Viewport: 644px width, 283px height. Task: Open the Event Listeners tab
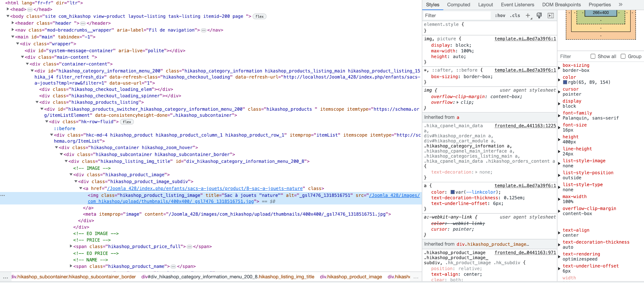pyautogui.click(x=517, y=5)
